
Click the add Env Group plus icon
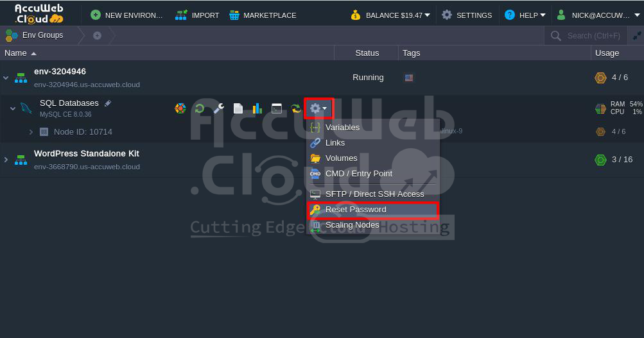coord(97,36)
